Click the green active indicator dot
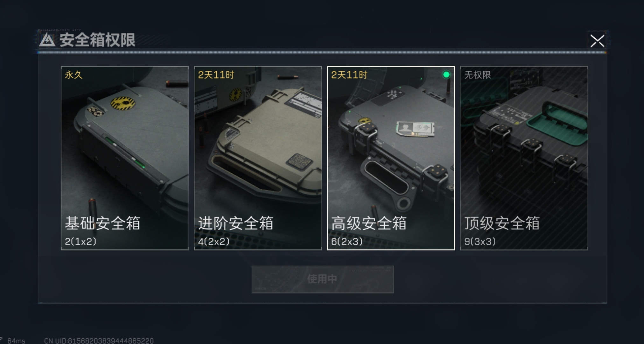 (x=446, y=75)
